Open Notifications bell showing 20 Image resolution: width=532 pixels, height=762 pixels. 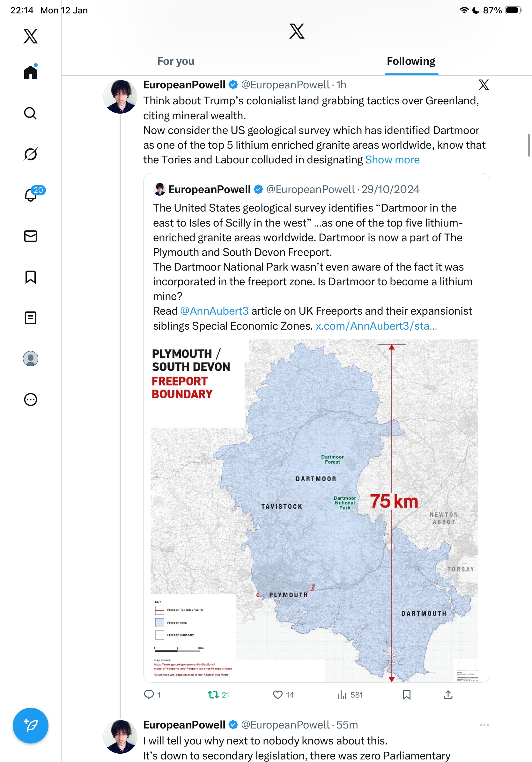click(31, 195)
